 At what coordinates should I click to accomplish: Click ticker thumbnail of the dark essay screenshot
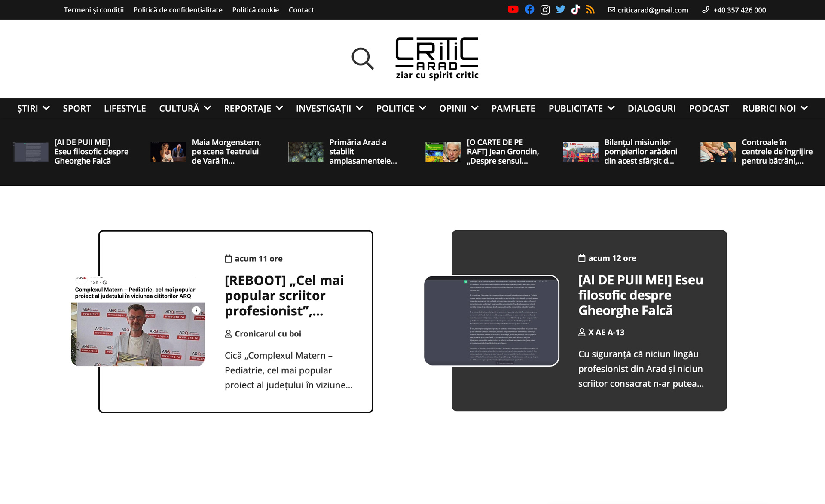click(x=31, y=152)
